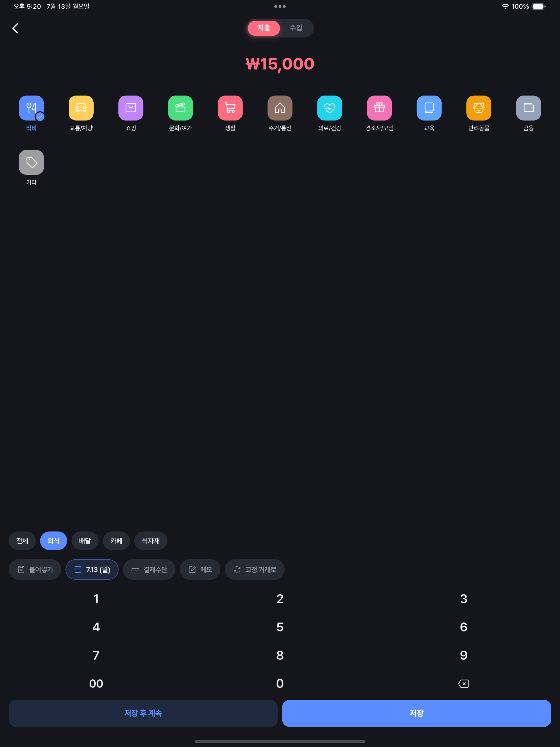Tap number 1 on keypad
This screenshot has height=747, width=560.
click(96, 599)
